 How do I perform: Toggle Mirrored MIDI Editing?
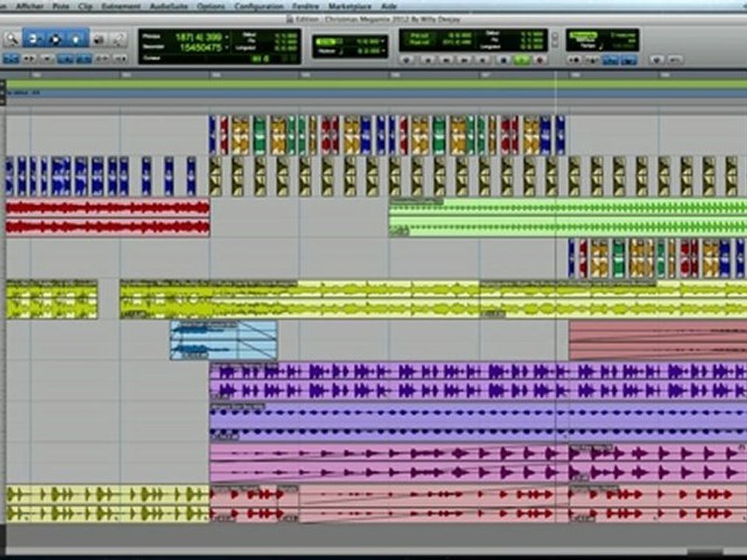tap(47, 59)
